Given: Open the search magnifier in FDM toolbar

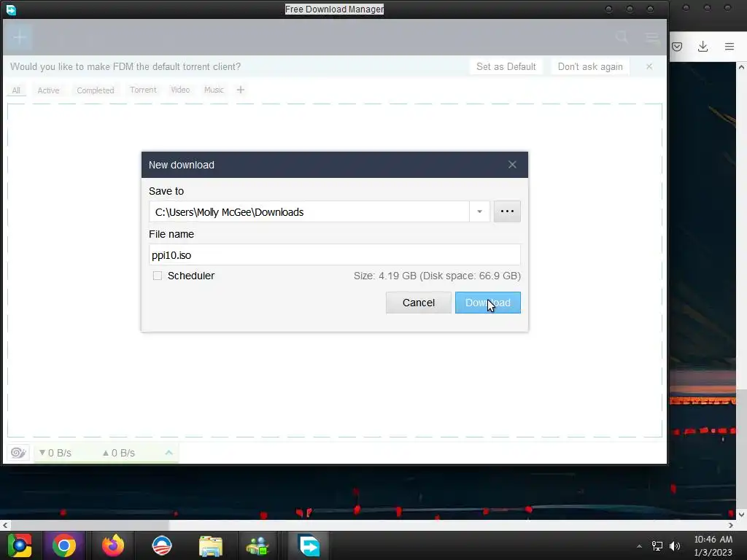Looking at the screenshot, I should 622,37.
